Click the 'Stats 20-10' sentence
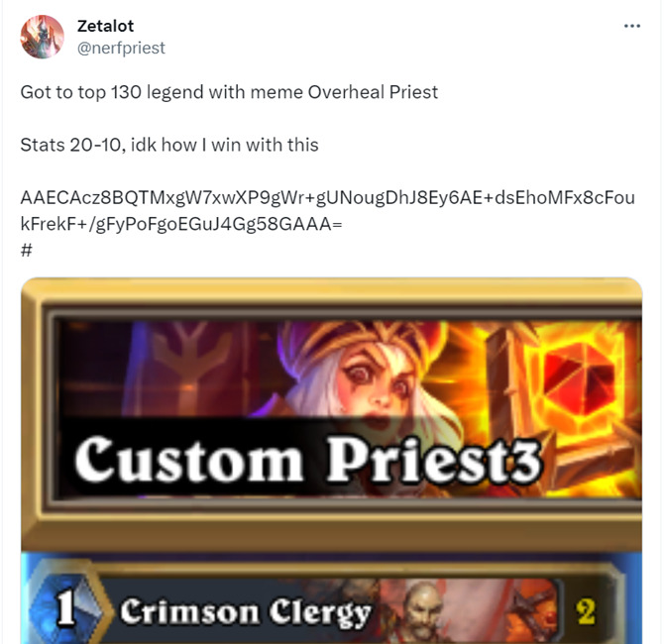Image resolution: width=664 pixels, height=644 pixels. pos(72,145)
